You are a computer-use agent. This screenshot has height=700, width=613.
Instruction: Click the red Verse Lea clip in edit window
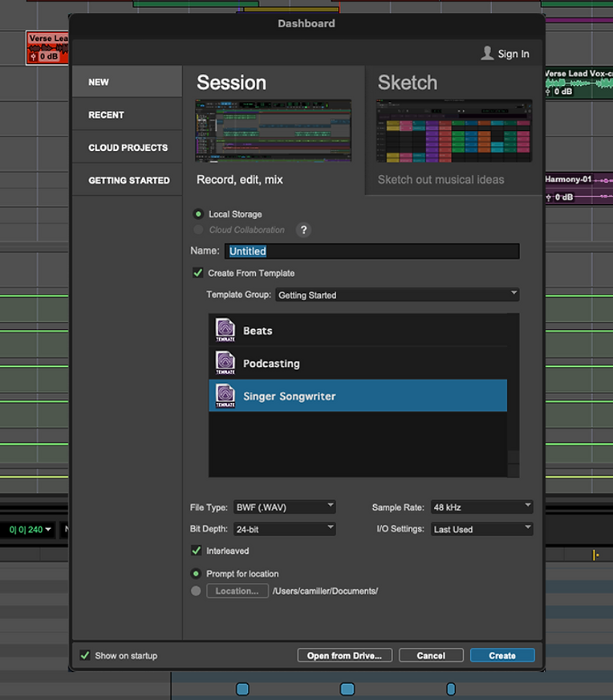click(x=47, y=47)
